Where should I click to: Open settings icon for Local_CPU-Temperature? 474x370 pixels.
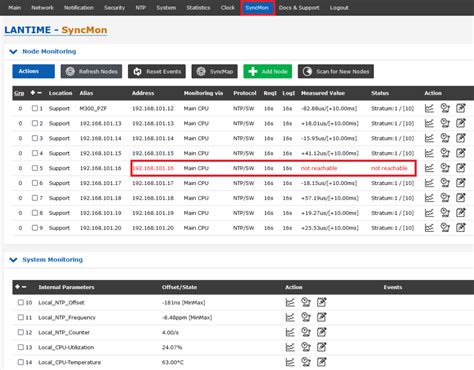[x=306, y=362]
